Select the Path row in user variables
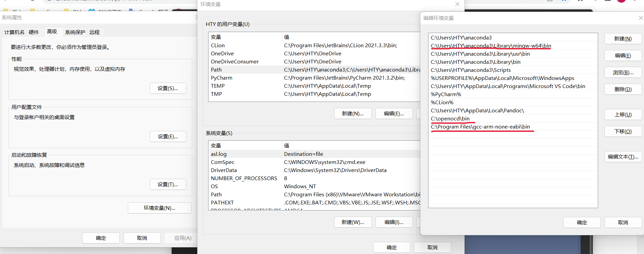 (x=216, y=70)
